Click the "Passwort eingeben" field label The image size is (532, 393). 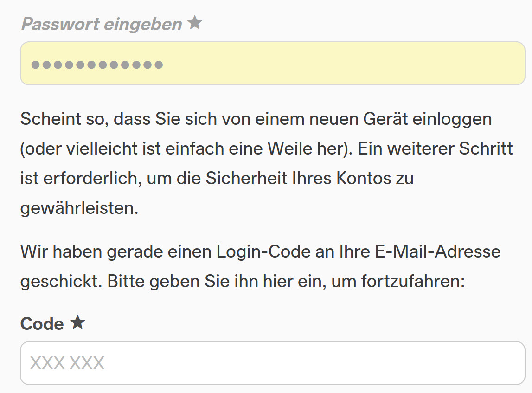[102, 24]
